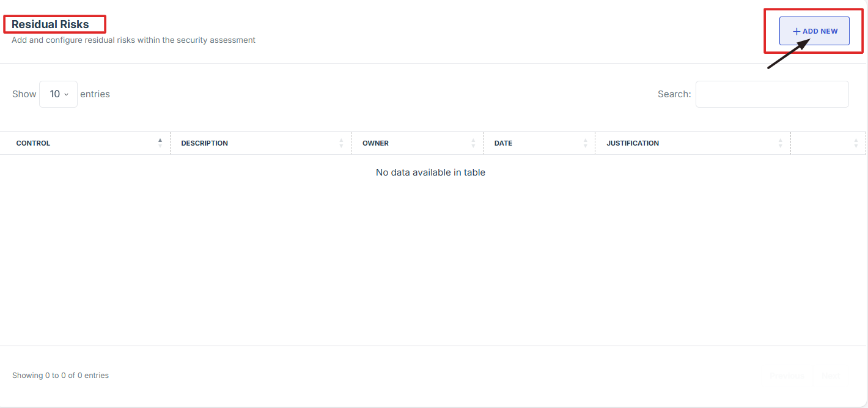868x408 pixels.
Task: Select the OWNER column header label
Action: click(x=375, y=143)
